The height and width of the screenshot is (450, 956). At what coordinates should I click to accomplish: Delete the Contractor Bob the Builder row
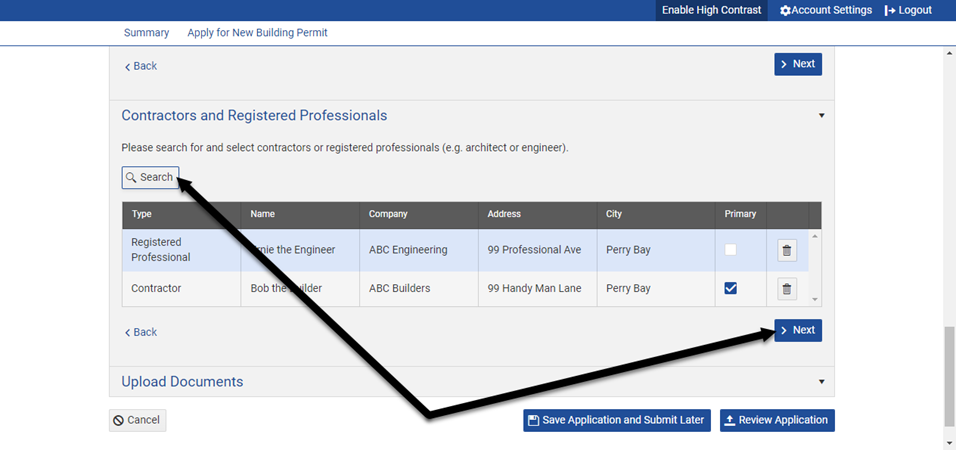787,289
